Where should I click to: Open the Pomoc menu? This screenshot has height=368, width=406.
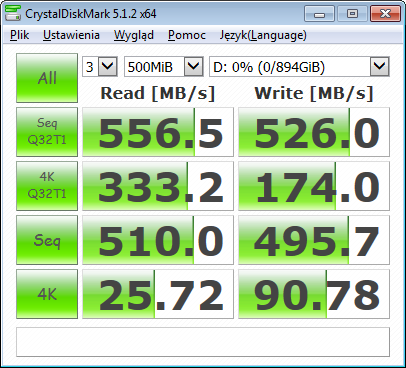(x=187, y=35)
